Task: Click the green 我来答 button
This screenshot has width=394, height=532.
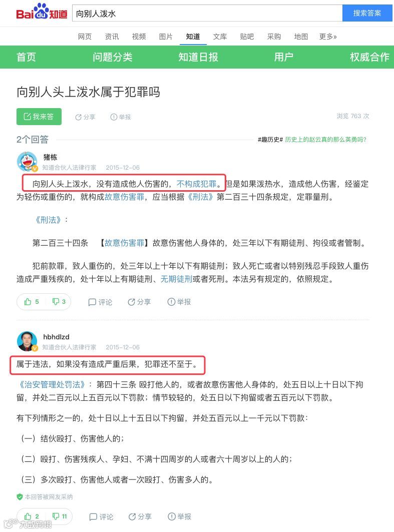Action: (x=39, y=117)
